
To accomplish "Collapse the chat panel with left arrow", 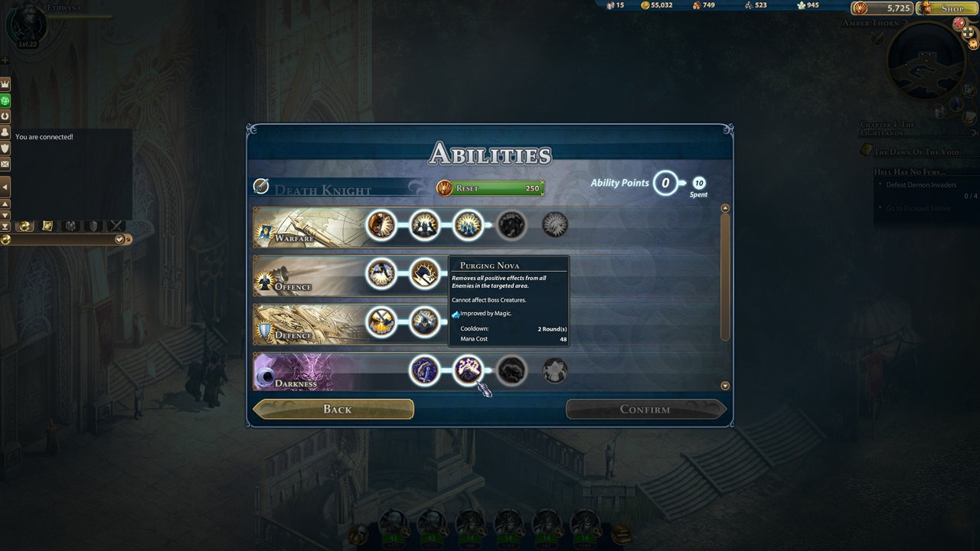I will click(5, 186).
